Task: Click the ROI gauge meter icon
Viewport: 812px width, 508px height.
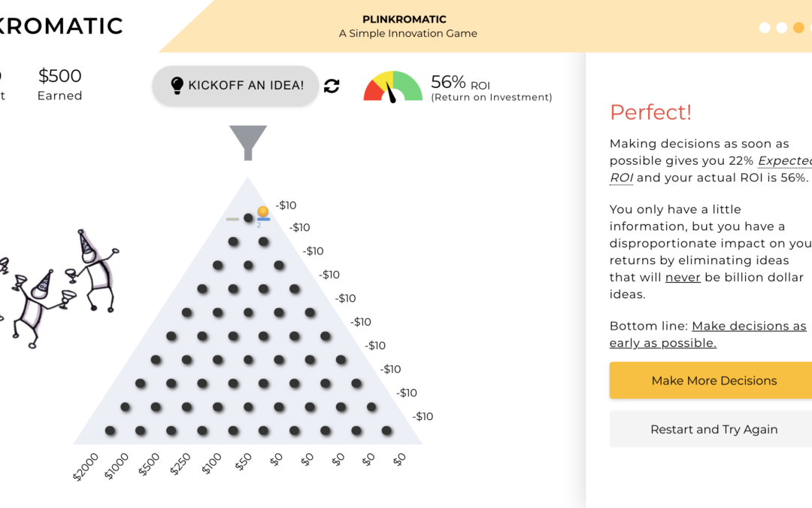Action: tap(392, 87)
